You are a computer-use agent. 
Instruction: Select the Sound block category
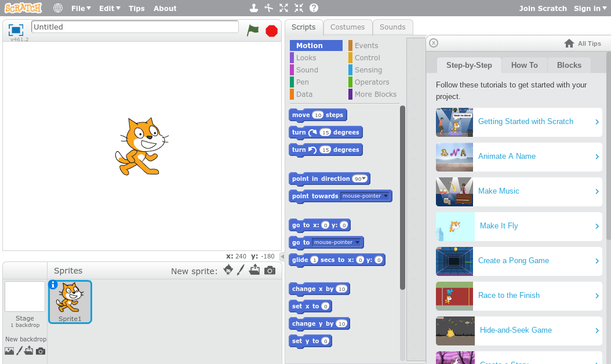pos(316,70)
